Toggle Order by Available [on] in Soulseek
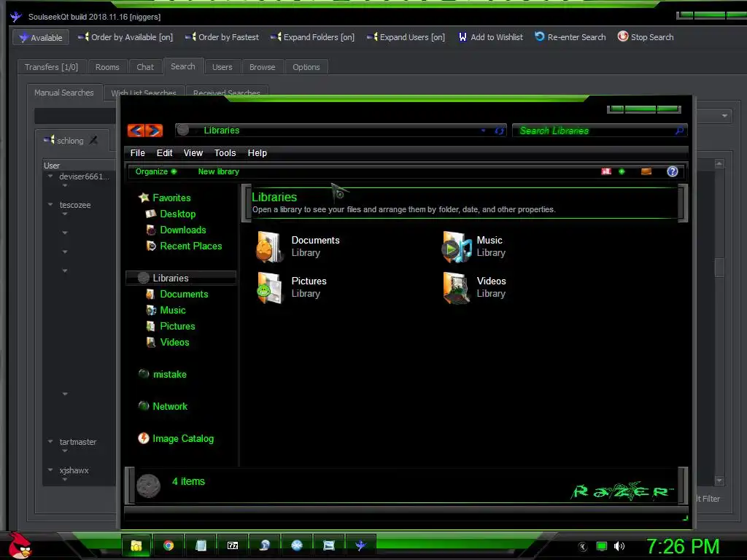The image size is (747, 560). [125, 37]
